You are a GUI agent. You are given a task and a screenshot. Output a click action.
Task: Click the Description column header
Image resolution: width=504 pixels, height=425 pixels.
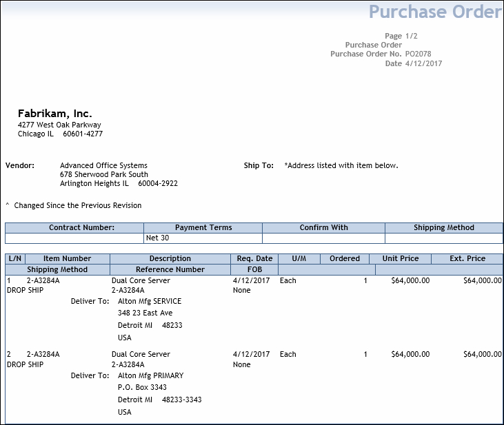click(170, 258)
